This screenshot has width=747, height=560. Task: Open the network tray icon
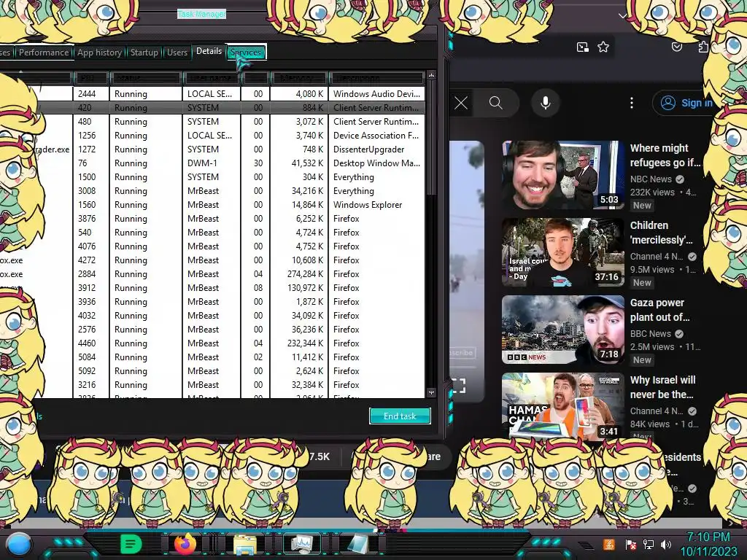pos(649,544)
